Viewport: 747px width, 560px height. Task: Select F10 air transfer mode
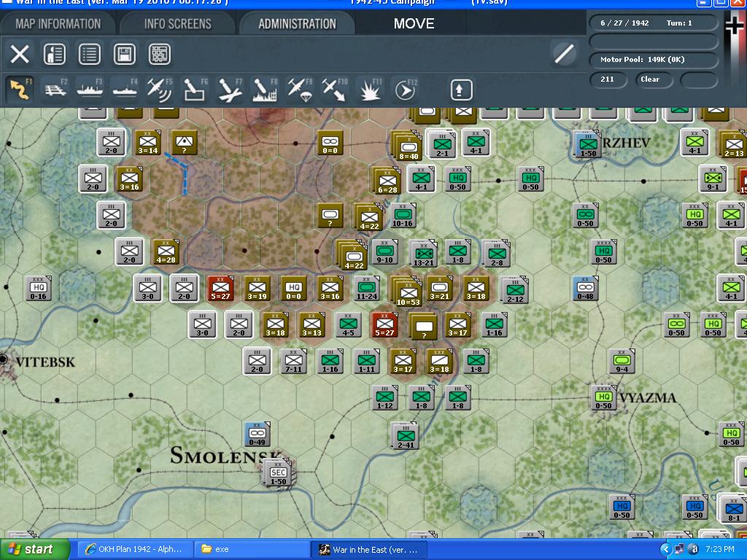coord(334,90)
